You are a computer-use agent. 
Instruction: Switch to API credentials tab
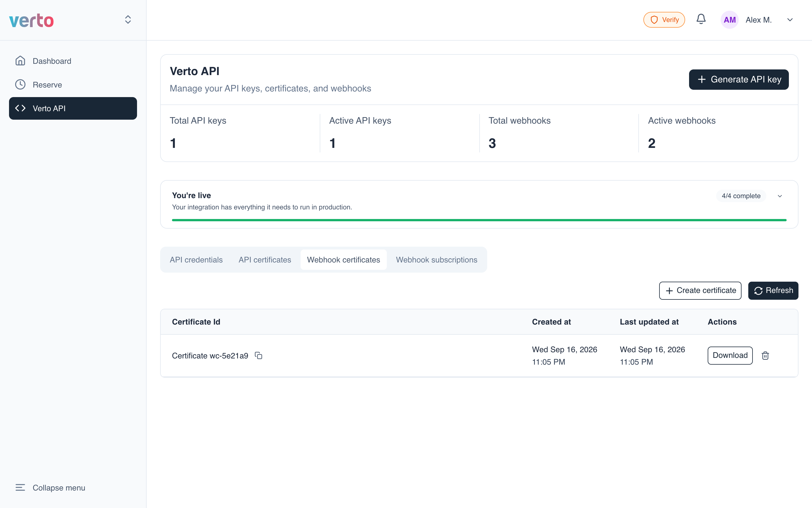(196, 260)
